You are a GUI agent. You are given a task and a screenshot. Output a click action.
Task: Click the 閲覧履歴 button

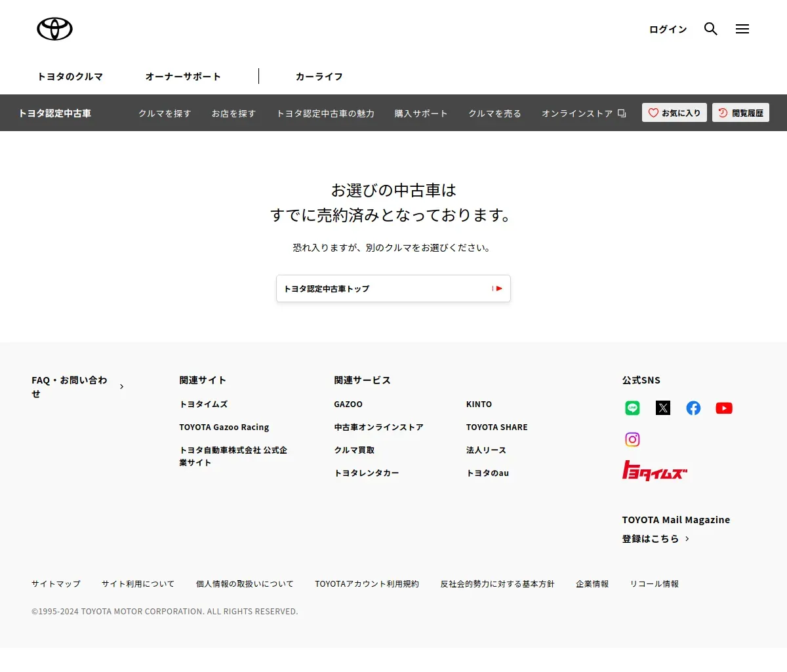click(x=740, y=113)
